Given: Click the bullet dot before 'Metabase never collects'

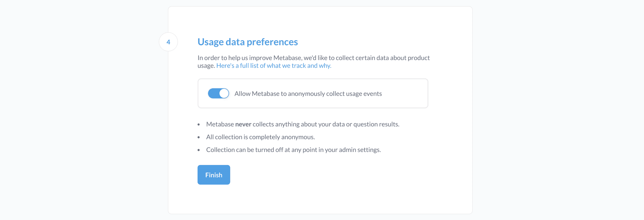Looking at the screenshot, I should [x=199, y=125].
